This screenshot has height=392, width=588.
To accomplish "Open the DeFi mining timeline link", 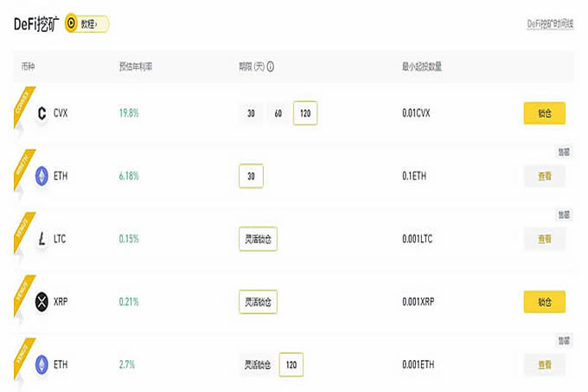I will [x=550, y=24].
